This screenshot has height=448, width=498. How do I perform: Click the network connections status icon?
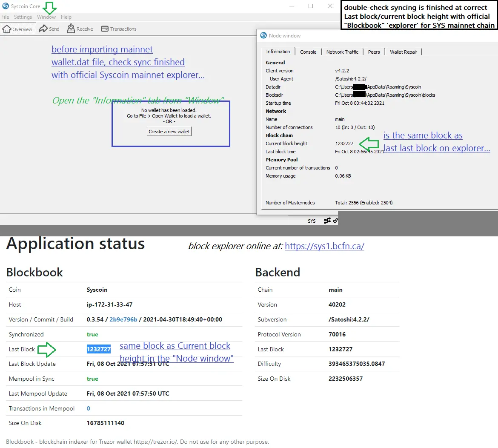click(327, 221)
